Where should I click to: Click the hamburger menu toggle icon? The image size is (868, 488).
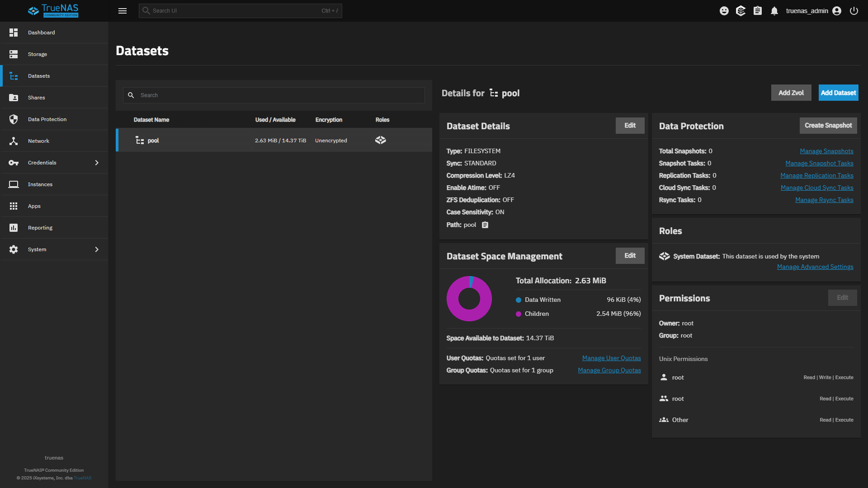pos(123,11)
